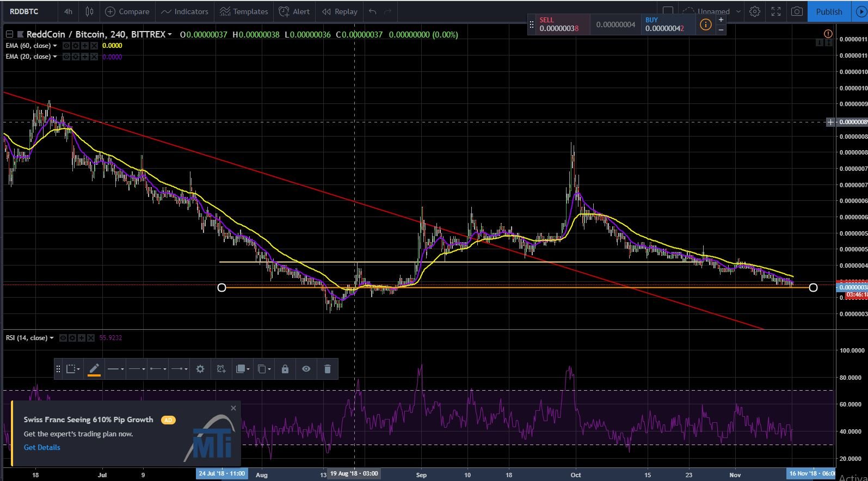Open the EMA (60, close) dropdown
The width and height of the screenshot is (868, 481).
[x=55, y=46]
